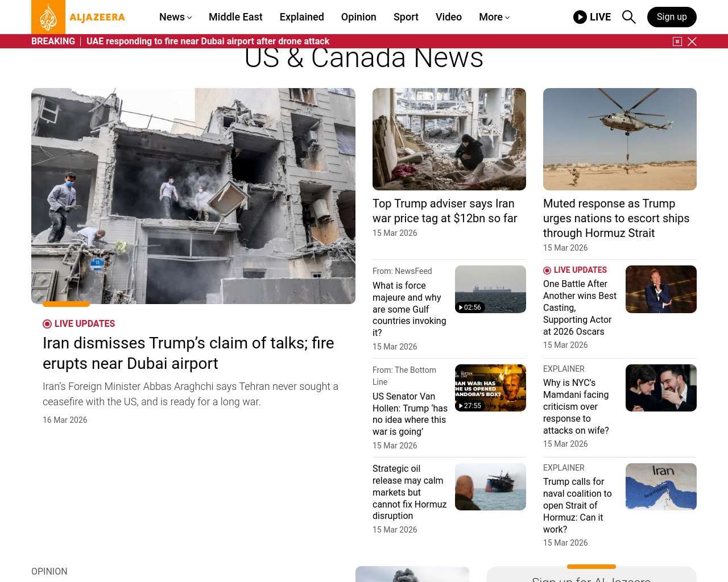Click the search magnifier icon
The width and height of the screenshot is (728, 582).
tap(628, 17)
